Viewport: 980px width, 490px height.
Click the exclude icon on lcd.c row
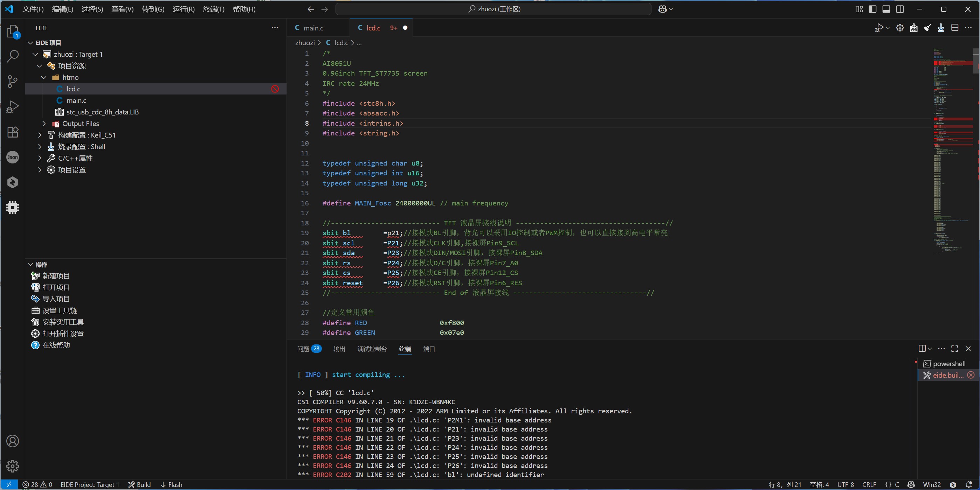point(275,89)
